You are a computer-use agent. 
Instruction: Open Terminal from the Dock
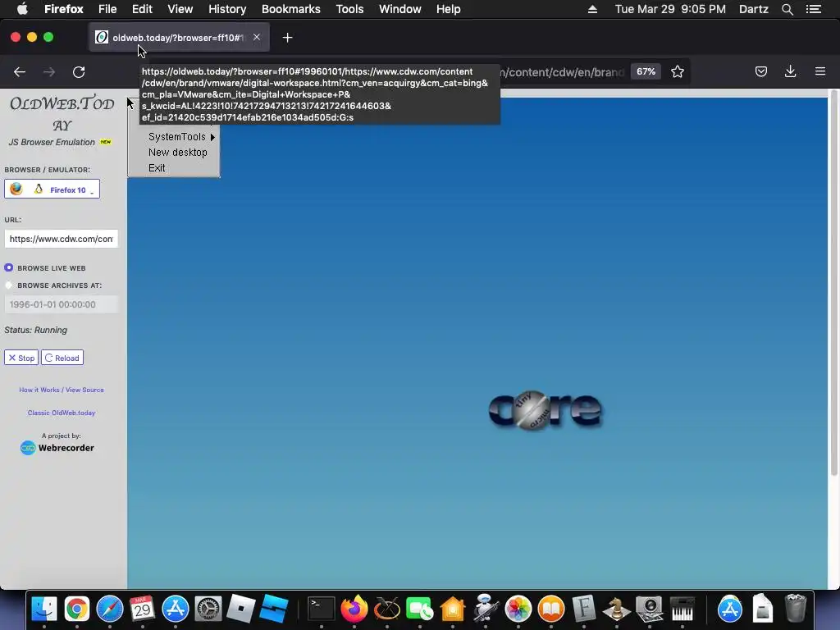coord(322,609)
